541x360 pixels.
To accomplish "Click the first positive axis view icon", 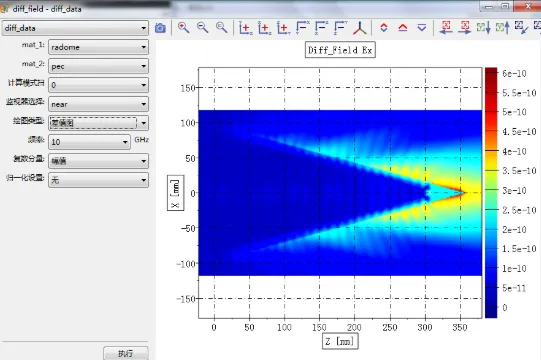I will [x=245, y=28].
